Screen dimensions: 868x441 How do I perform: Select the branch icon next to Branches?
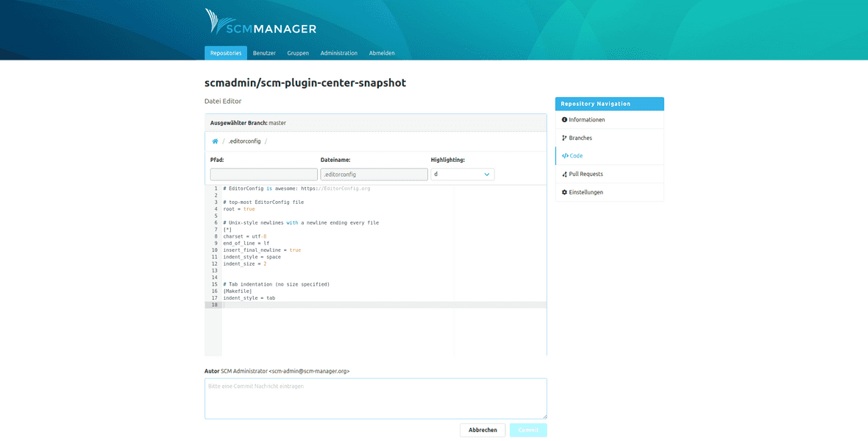click(564, 137)
